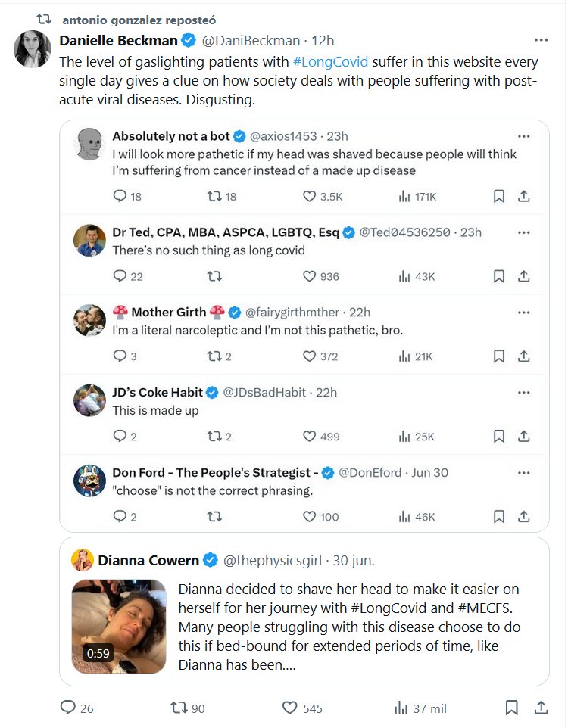Play Dianna Cowern's 0:59 video thumbnail
The width and height of the screenshot is (568, 728).
[119, 626]
